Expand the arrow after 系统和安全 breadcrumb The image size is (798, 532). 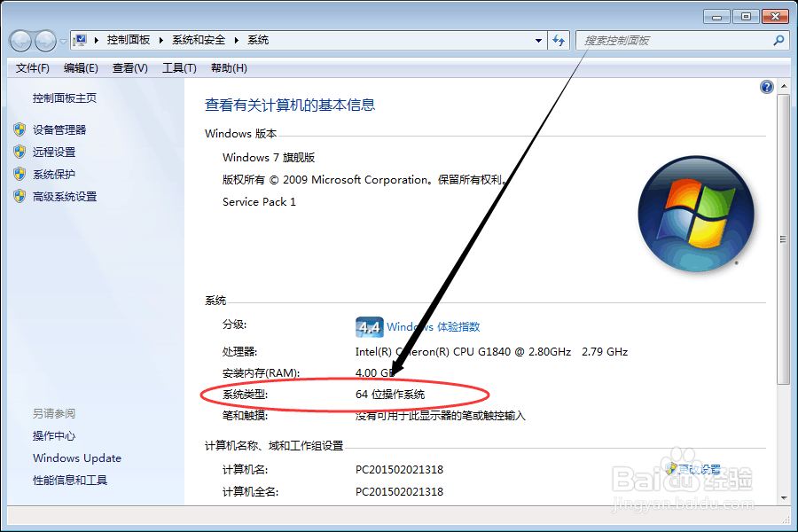point(236,40)
